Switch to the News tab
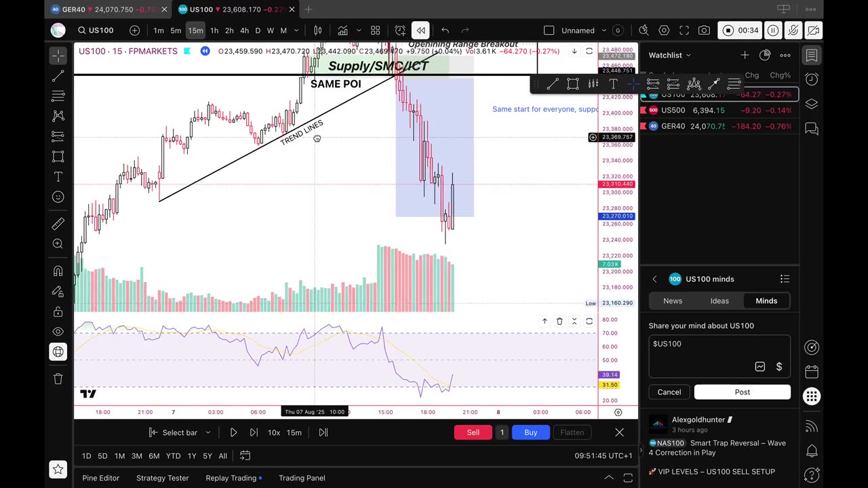 (x=673, y=301)
